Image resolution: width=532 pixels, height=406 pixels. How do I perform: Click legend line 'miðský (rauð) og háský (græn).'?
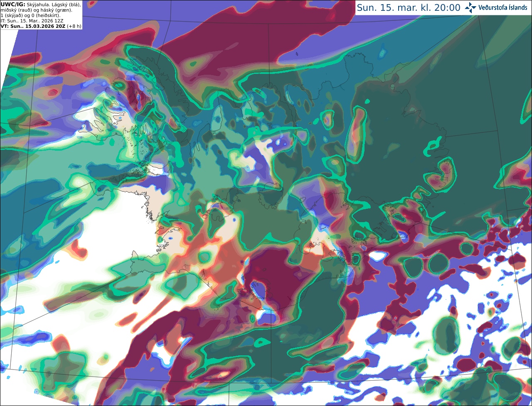click(36, 10)
